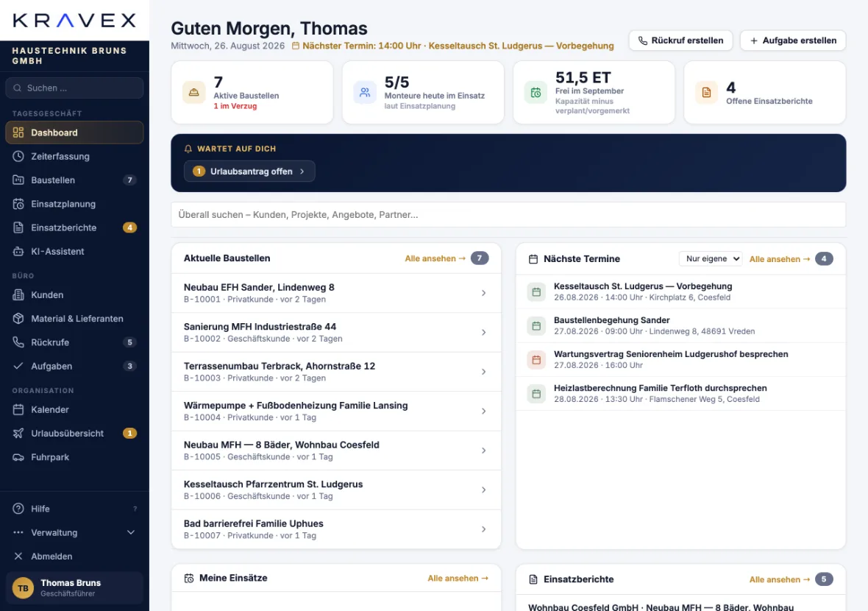Click the Kalender icon in sidebar
The width and height of the screenshot is (868, 611).
(18, 409)
